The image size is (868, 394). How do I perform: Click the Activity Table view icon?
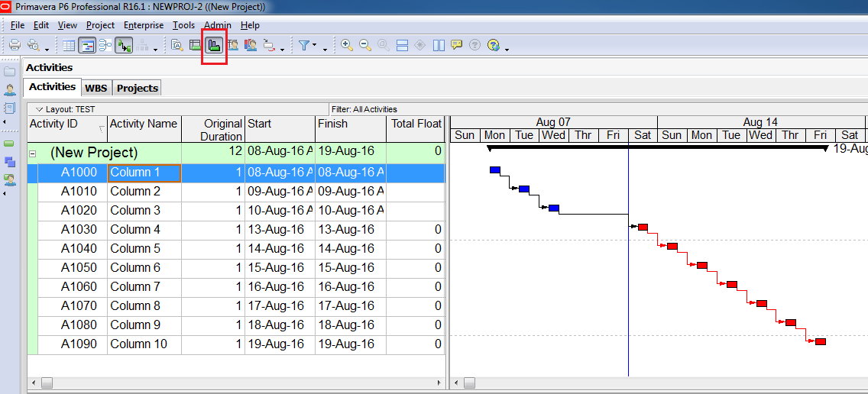(69, 46)
